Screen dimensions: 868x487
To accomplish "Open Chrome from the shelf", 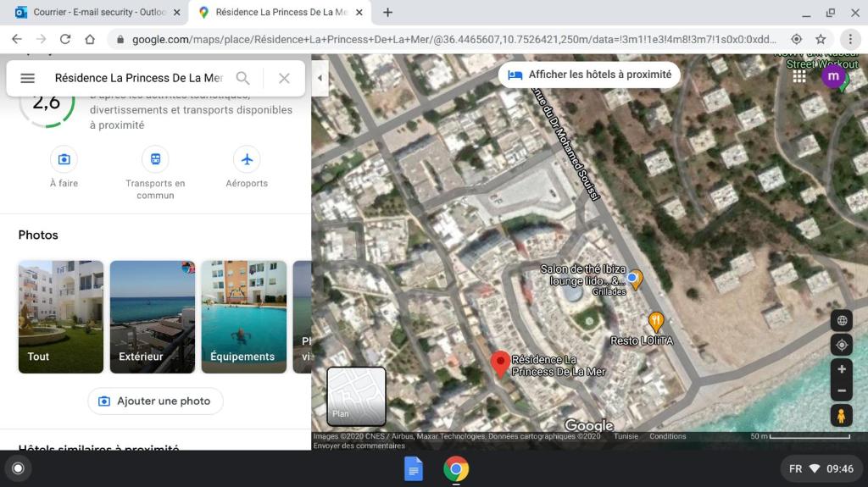I will 455,469.
